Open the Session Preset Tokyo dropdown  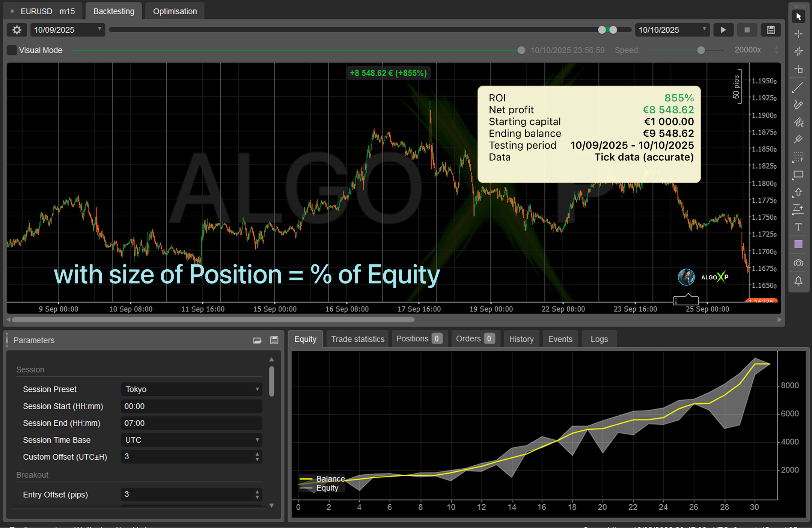point(191,389)
